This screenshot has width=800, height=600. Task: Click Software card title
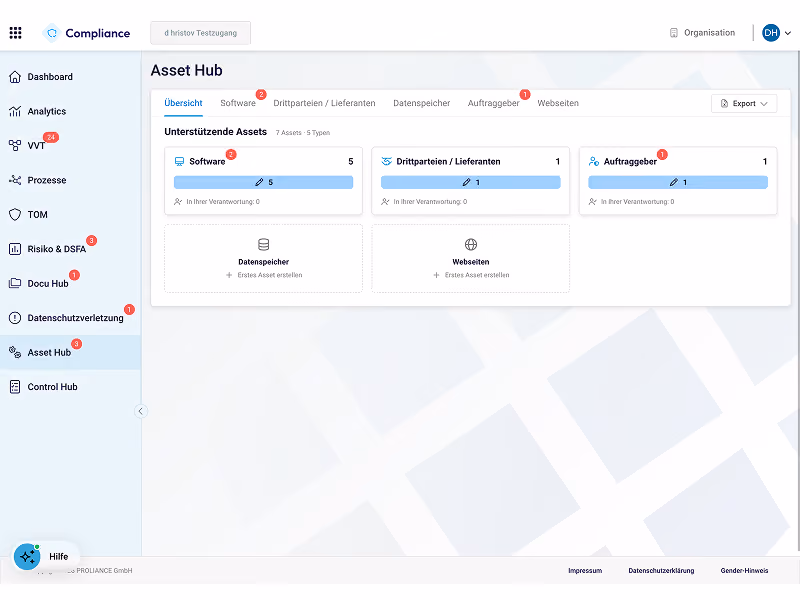207,162
